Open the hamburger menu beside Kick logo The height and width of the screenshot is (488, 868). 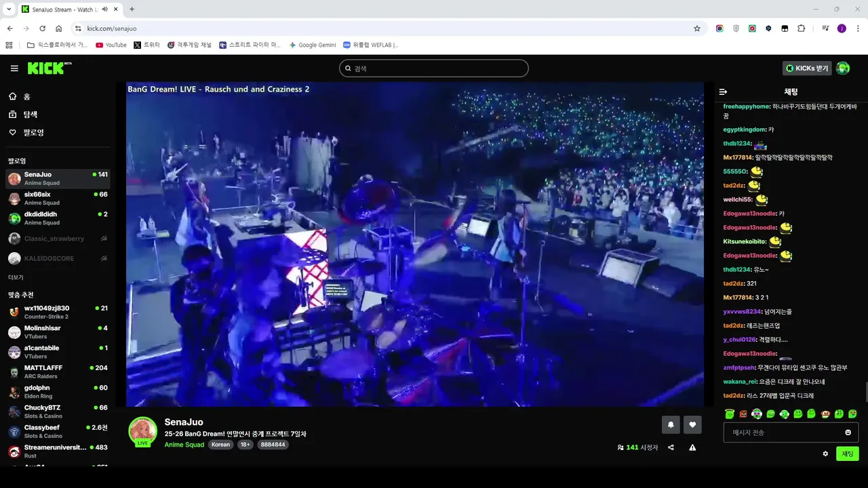coord(14,68)
